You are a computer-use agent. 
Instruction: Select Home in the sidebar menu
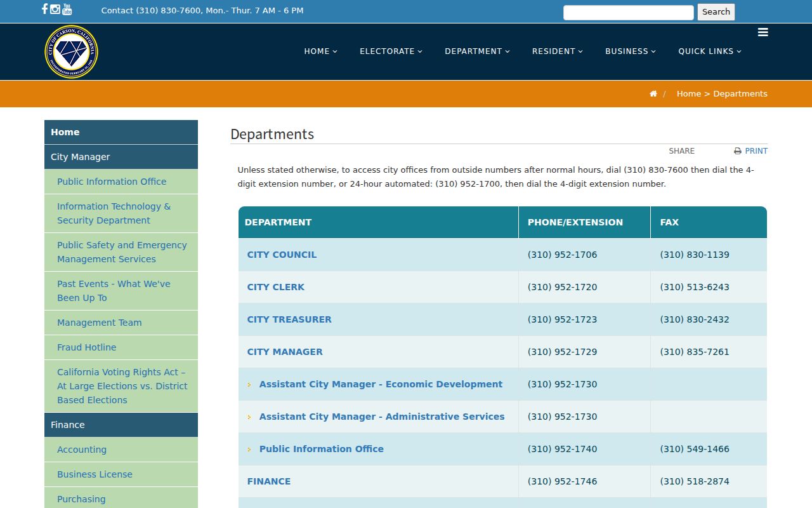click(x=121, y=132)
